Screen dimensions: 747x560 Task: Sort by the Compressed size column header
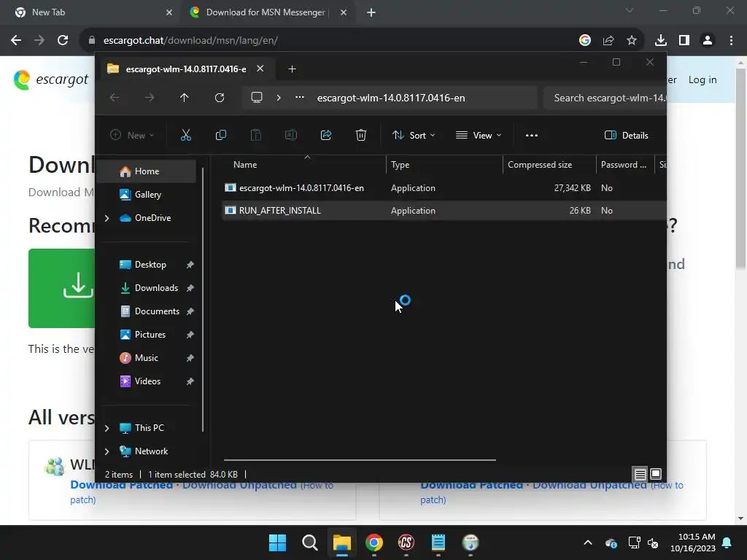click(x=549, y=165)
